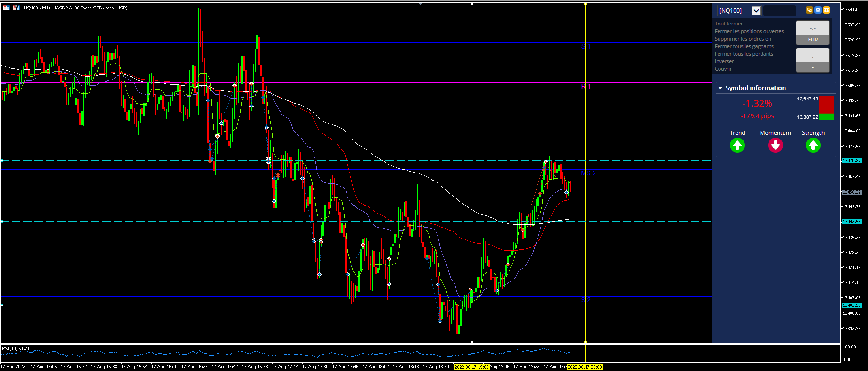Click the orange copy windows icon
868x371 pixels.
[810, 10]
